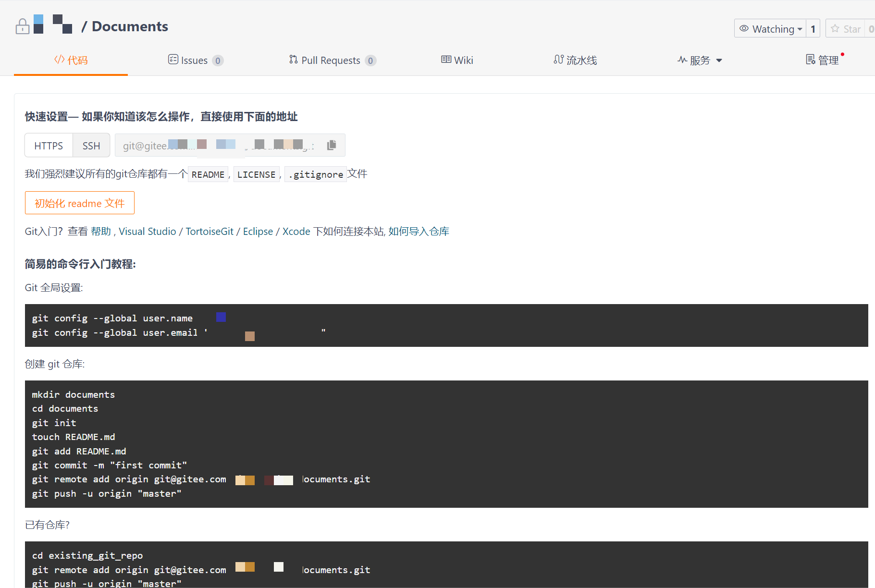Image resolution: width=875 pixels, height=588 pixels.
Task: Click the 初始化 readme 文件 button
Action: 80,203
